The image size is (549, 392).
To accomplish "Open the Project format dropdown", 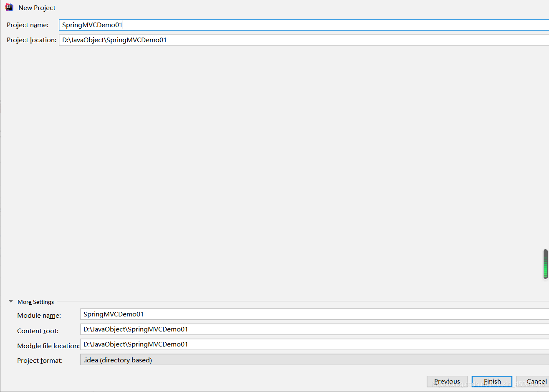I will click(314, 360).
